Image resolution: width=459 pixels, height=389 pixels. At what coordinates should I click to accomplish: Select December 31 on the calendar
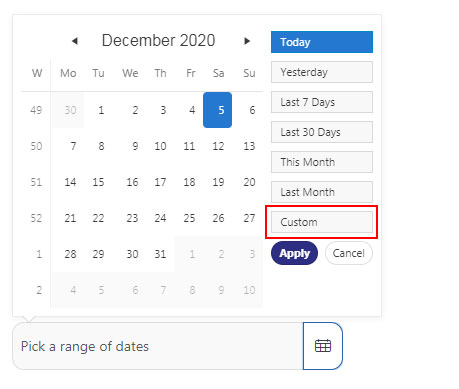click(x=160, y=254)
